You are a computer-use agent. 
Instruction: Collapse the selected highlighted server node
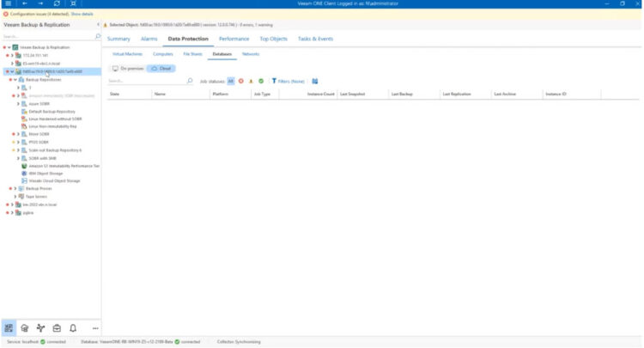tap(12, 71)
